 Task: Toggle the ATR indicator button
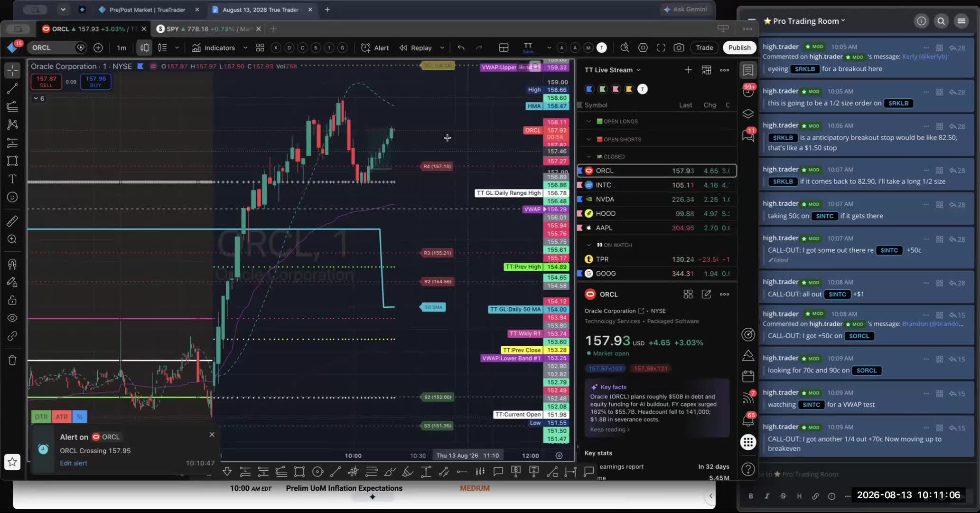pos(62,417)
